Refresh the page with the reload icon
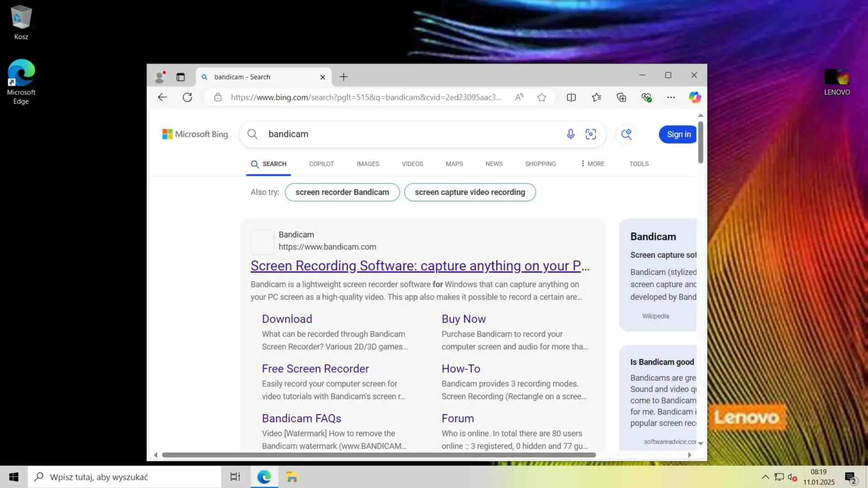 click(187, 97)
